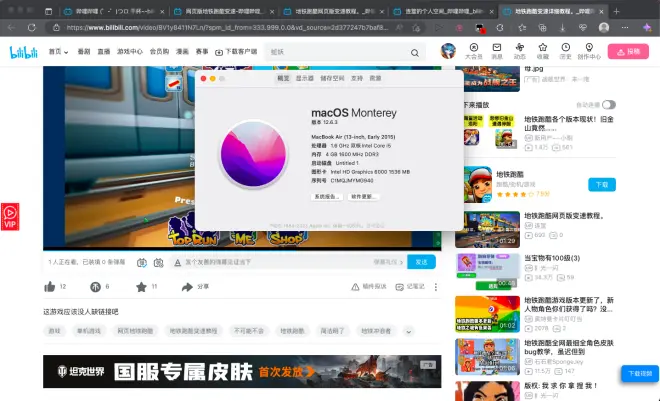Click the coin donation icon
The width and height of the screenshot is (660, 401).
click(x=95, y=286)
